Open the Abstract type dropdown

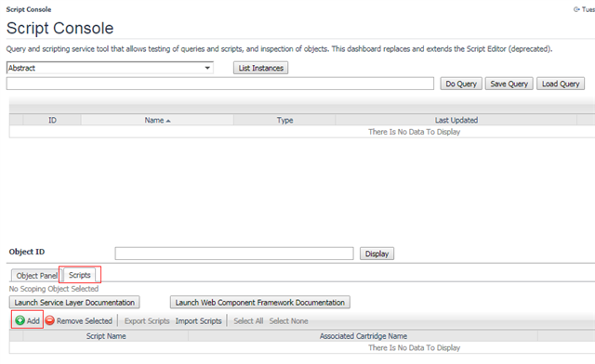[x=110, y=68]
